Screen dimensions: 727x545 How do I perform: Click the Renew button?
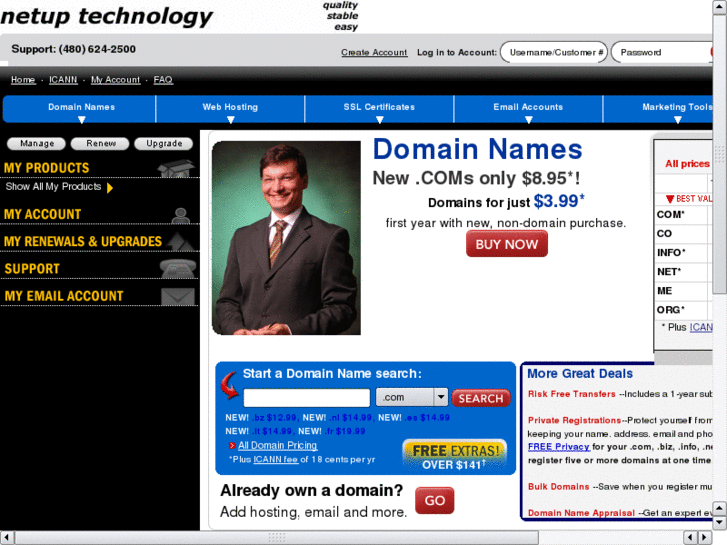pyautogui.click(x=101, y=144)
